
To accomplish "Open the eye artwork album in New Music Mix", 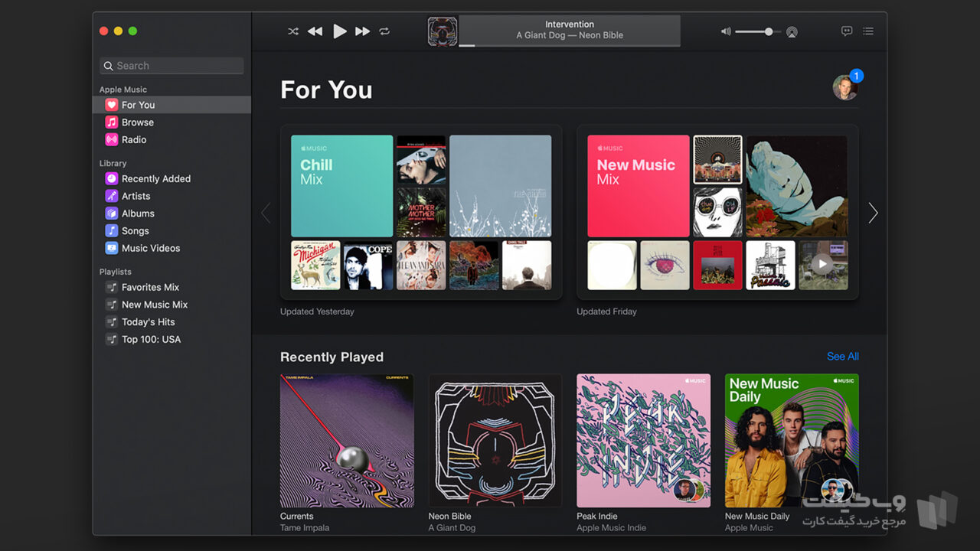I will [x=665, y=266].
